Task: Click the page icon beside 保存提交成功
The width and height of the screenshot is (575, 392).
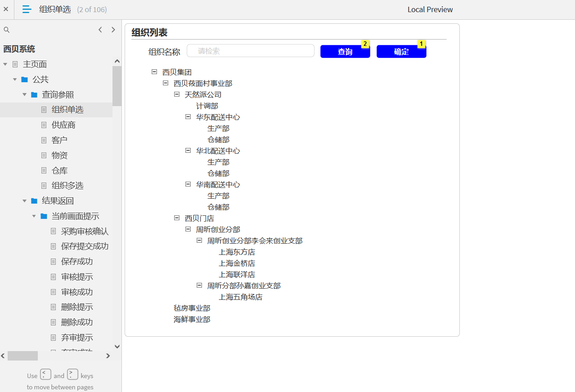Action: 54,246
